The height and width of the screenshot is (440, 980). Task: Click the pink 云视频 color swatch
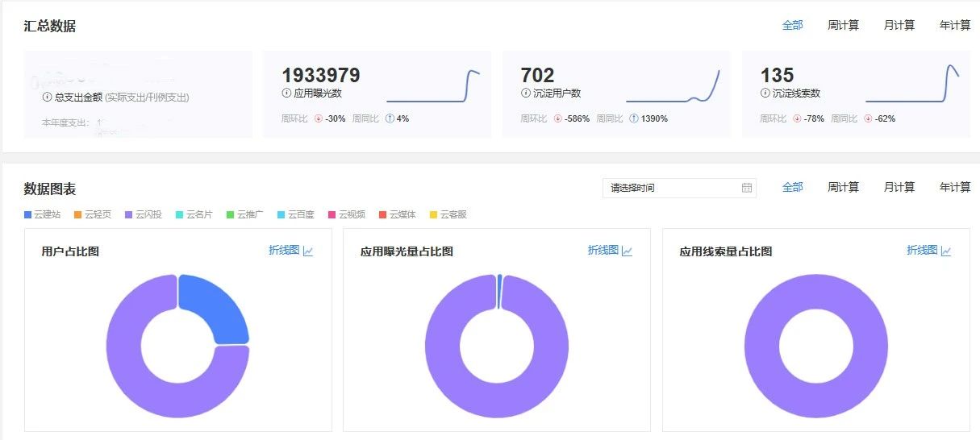[332, 215]
